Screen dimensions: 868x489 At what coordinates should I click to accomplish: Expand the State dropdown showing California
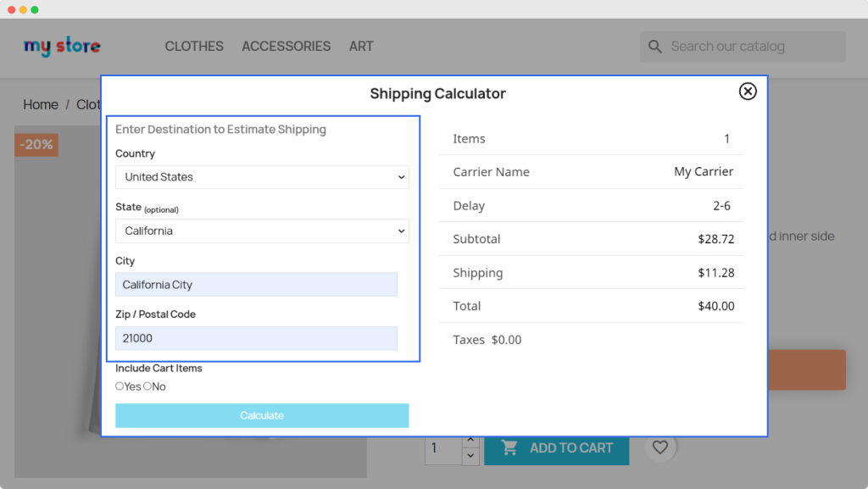[262, 231]
